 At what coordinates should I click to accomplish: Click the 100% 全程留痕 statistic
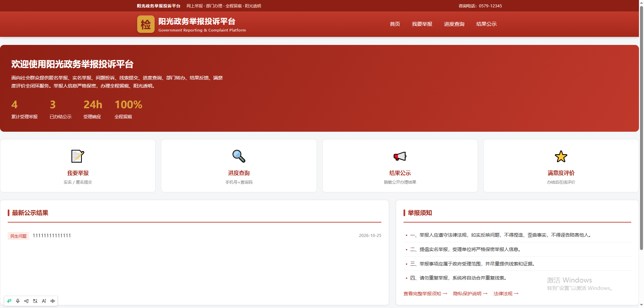click(x=128, y=109)
